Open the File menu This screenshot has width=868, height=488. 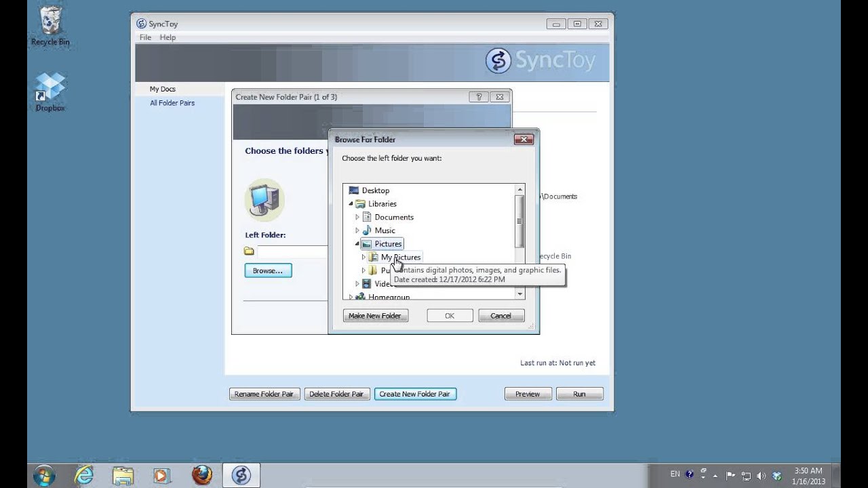point(145,37)
